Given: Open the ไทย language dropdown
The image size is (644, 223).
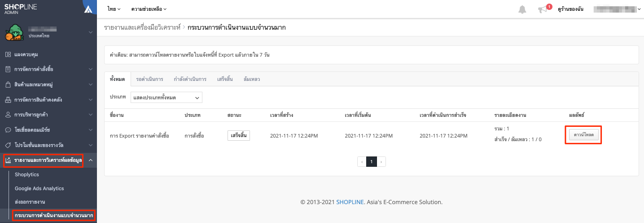Looking at the screenshot, I should 114,9.
